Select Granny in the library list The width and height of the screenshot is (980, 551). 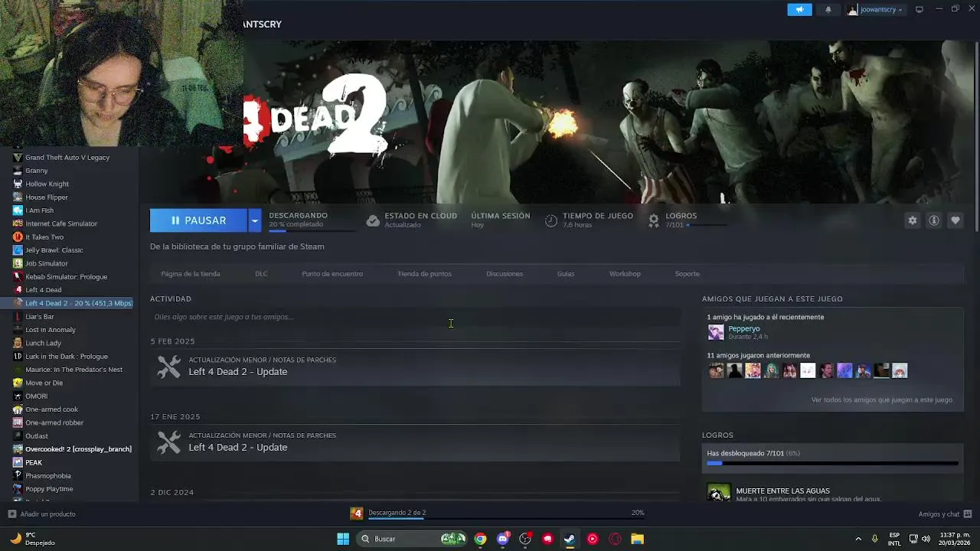point(37,171)
